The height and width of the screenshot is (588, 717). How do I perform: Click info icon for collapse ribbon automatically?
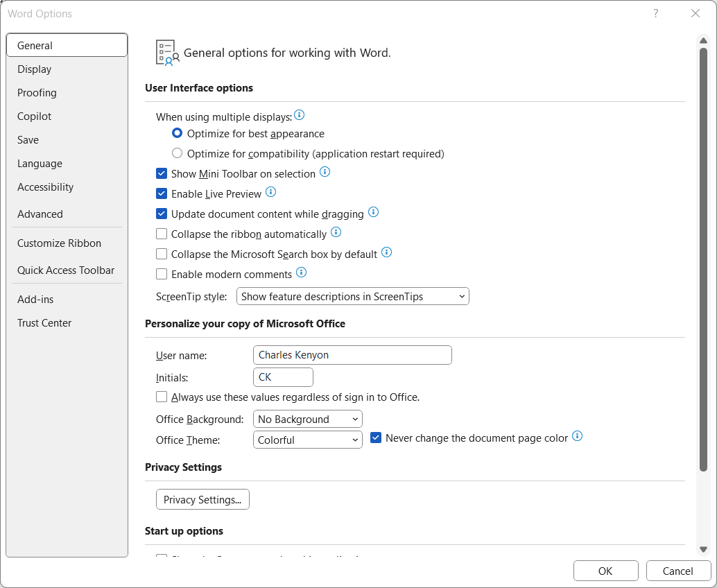pyautogui.click(x=336, y=232)
